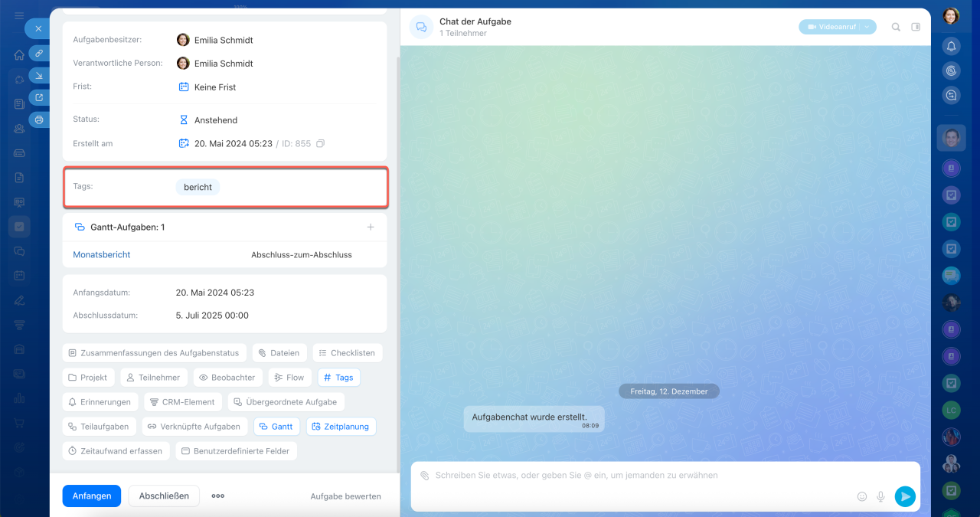The height and width of the screenshot is (517, 980).
Task: Attach a file with paperclip icon
Action: (424, 476)
